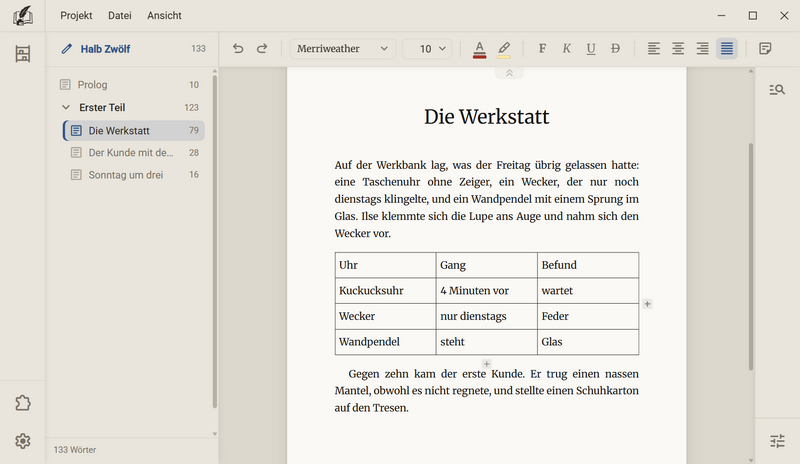Open Der Kunde mit de... document
Viewport: 800px width, 464px height.
click(134, 153)
